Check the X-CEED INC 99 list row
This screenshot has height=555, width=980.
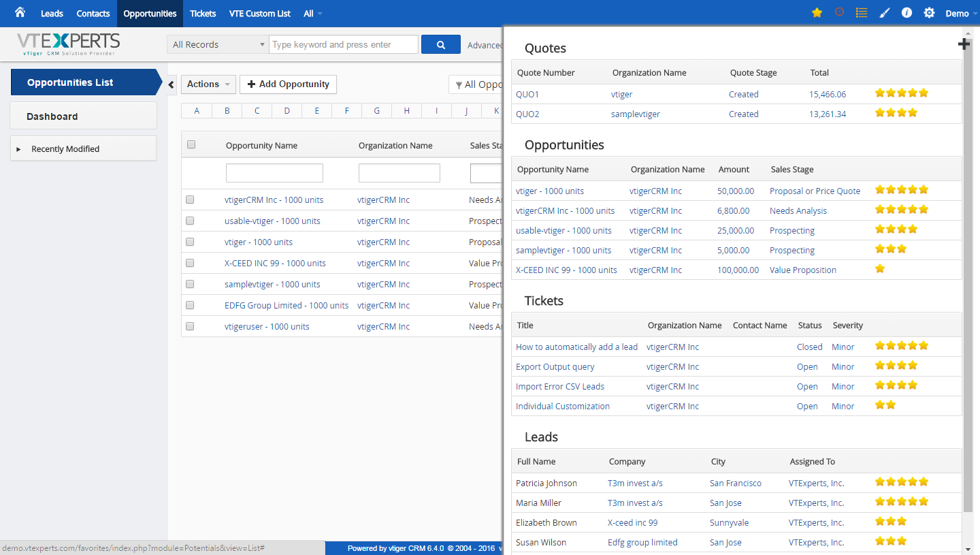190,263
